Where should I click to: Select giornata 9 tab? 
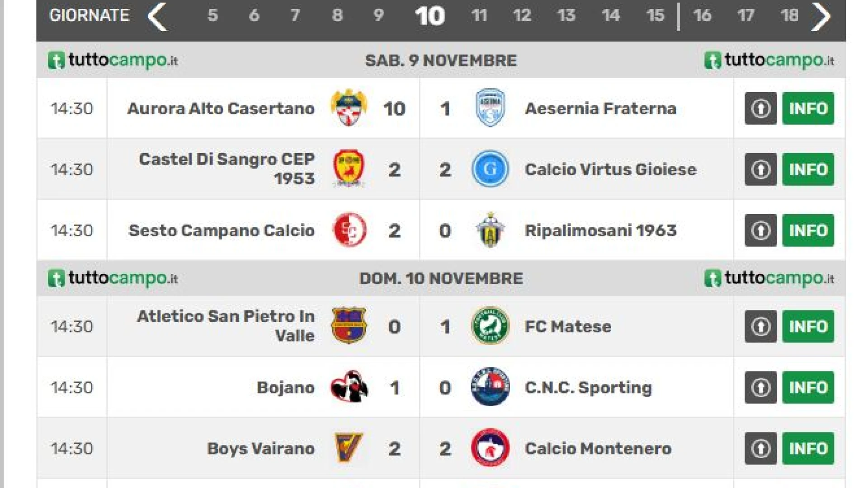[x=378, y=15]
